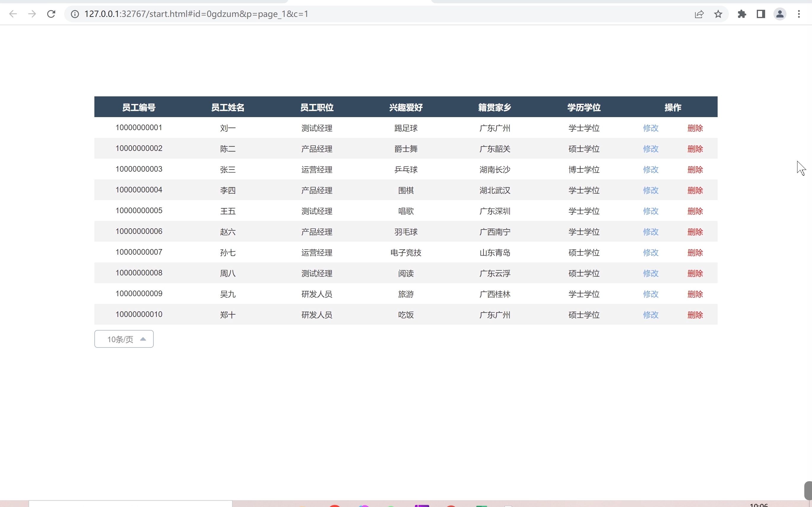Viewport: 812px width, 507px height.
Task: View site information icon in address bar
Action: pyautogui.click(x=75, y=14)
